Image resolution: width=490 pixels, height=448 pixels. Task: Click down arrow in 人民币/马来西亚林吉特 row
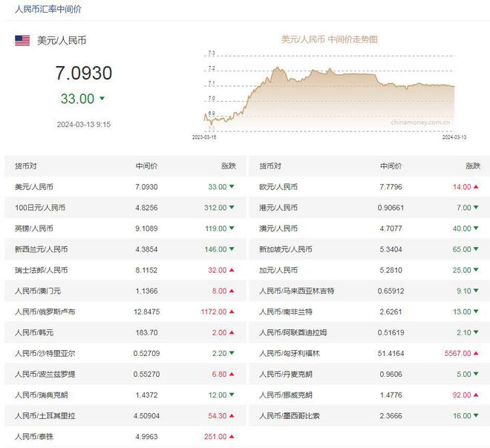(476, 291)
